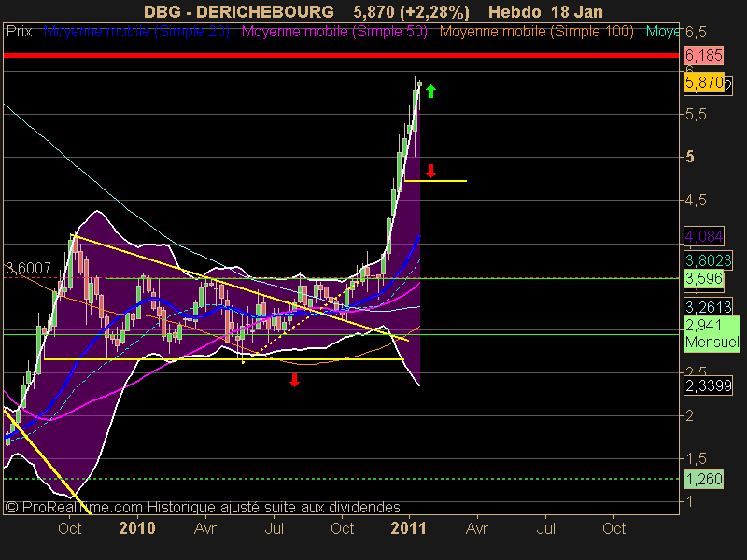Click the '1,5' price axis label
This screenshot has height=560, width=747.
(x=696, y=458)
